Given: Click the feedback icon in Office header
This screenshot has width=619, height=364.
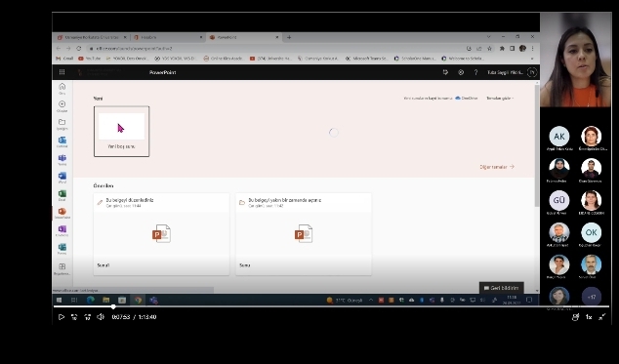Looking at the screenshot, I should pyautogui.click(x=445, y=72).
